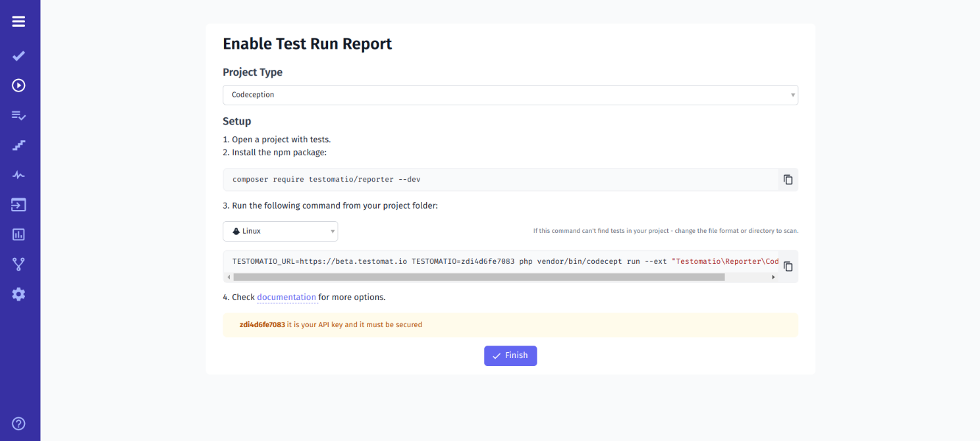Open the Project Type dropdown arrow
This screenshot has width=980, height=441.
792,95
